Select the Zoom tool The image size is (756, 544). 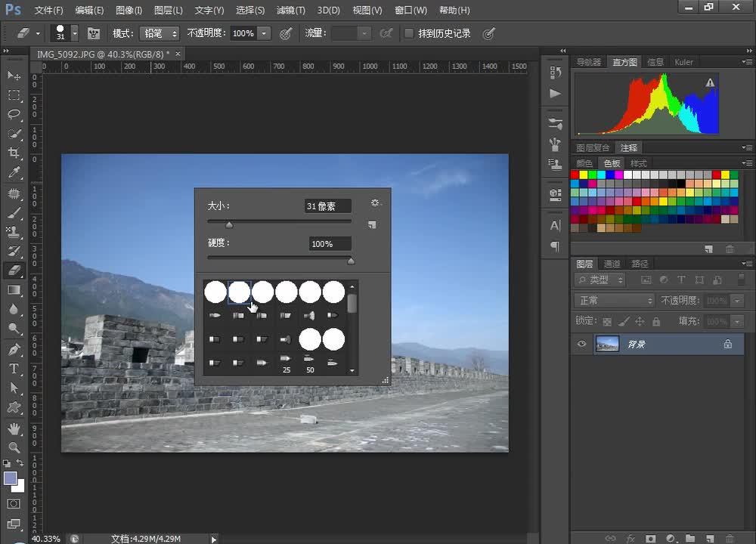click(x=14, y=447)
